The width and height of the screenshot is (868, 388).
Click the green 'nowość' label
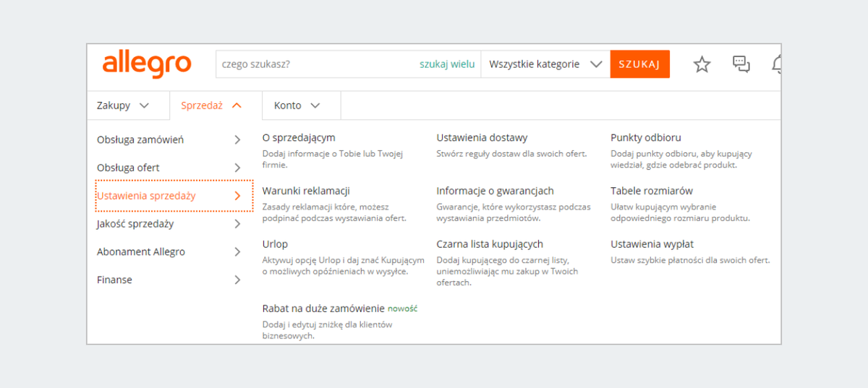(403, 309)
